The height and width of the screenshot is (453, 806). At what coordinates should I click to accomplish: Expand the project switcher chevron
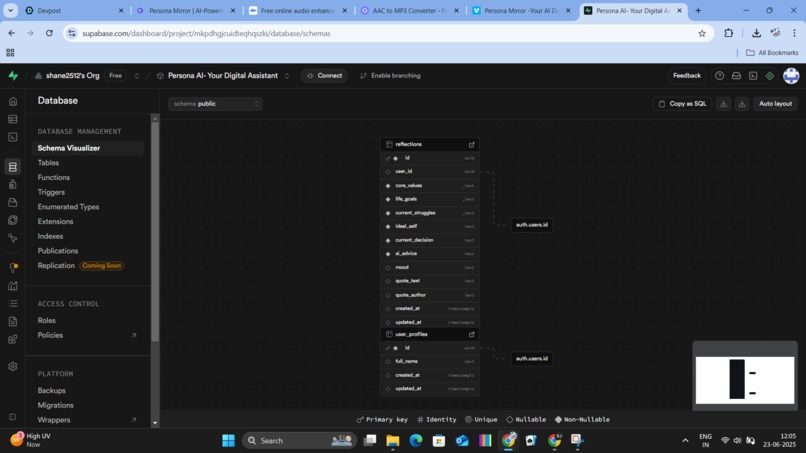pyautogui.click(x=287, y=76)
